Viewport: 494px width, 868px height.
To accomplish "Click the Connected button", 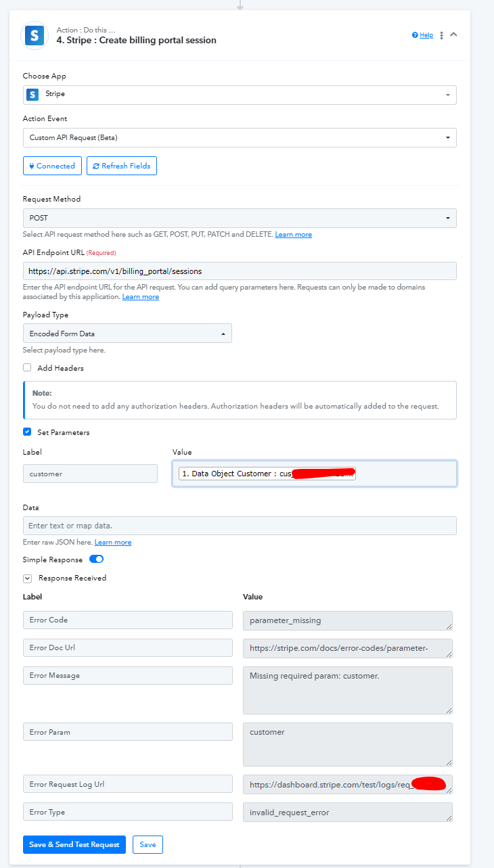I will [x=52, y=166].
